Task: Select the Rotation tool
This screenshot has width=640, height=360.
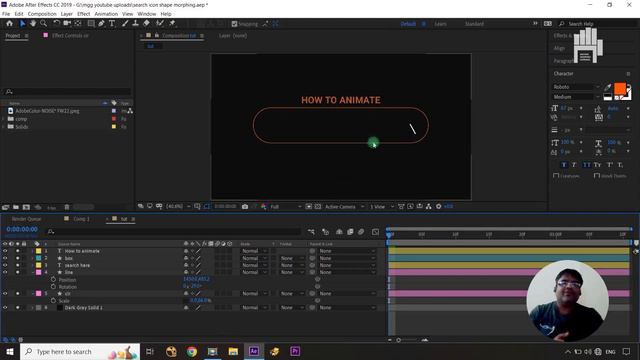Action: (x=57, y=24)
